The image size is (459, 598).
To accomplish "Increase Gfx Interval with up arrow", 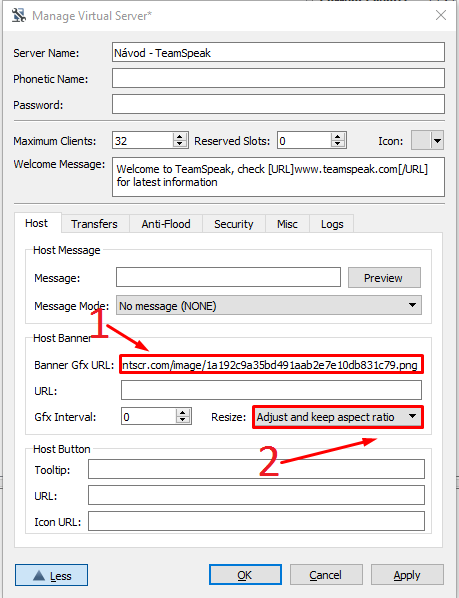I will click(183, 413).
